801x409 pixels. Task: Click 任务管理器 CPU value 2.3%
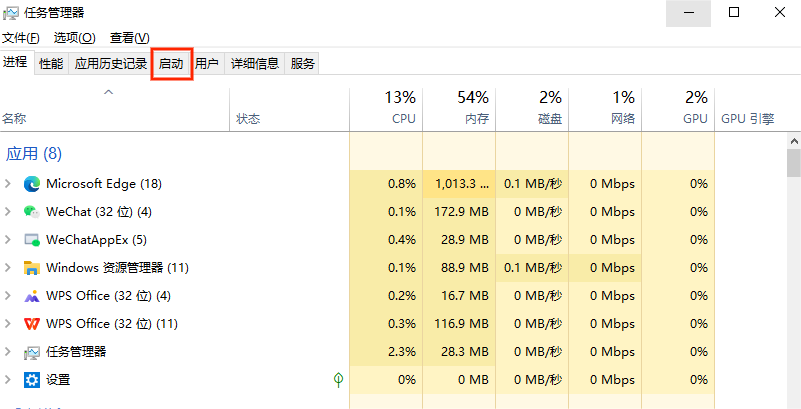(402, 352)
